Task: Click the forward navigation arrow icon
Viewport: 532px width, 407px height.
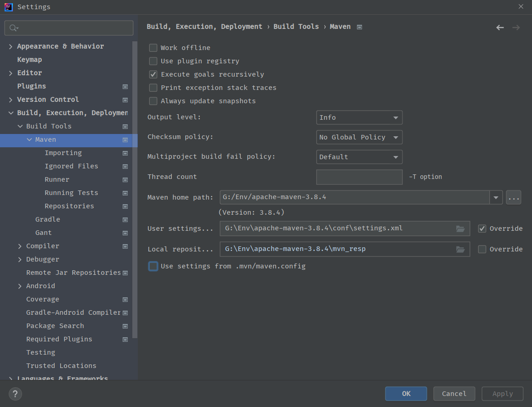Action: click(x=516, y=28)
